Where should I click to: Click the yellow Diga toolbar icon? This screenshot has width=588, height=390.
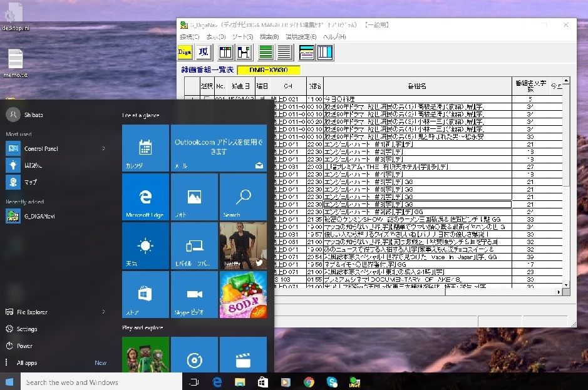tap(185, 52)
